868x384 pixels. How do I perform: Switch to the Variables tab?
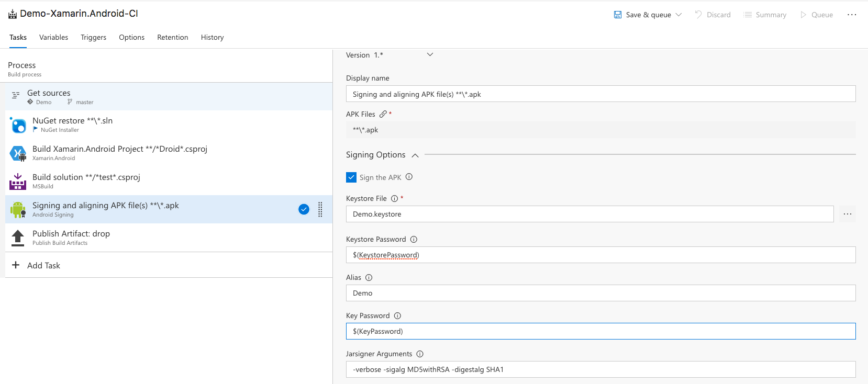point(53,37)
